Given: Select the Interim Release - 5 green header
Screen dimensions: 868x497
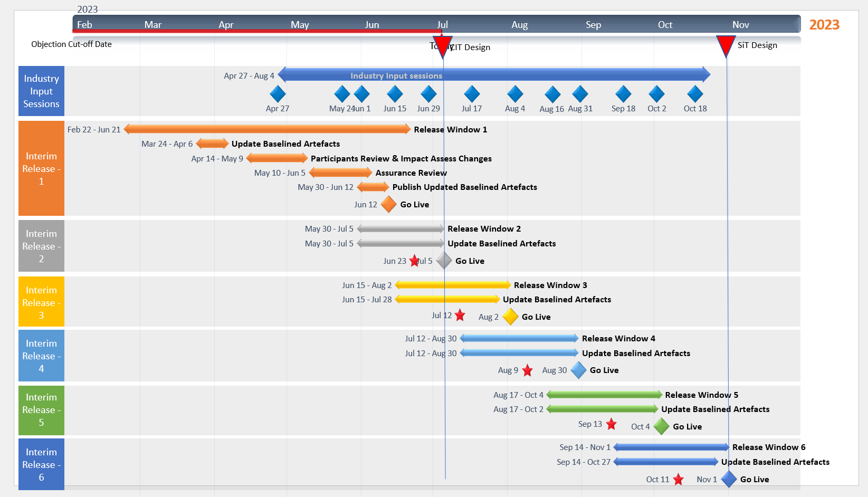Looking at the screenshot, I should 41,410.
